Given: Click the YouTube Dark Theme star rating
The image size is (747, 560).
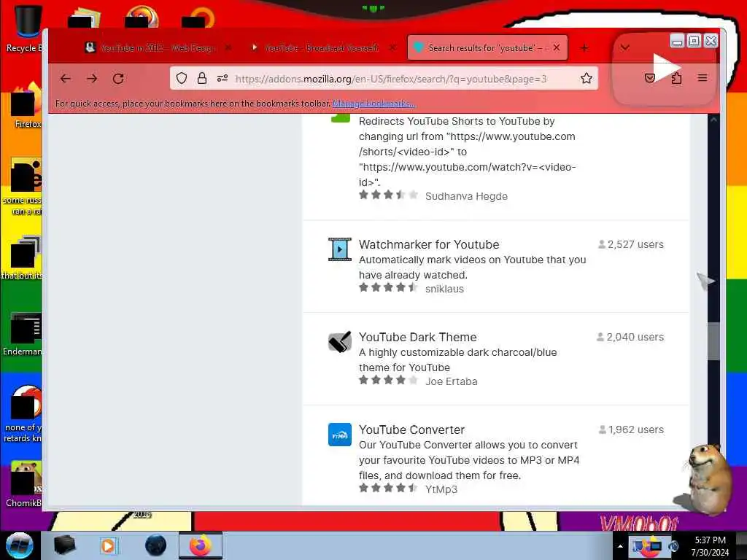Looking at the screenshot, I should [x=388, y=380].
